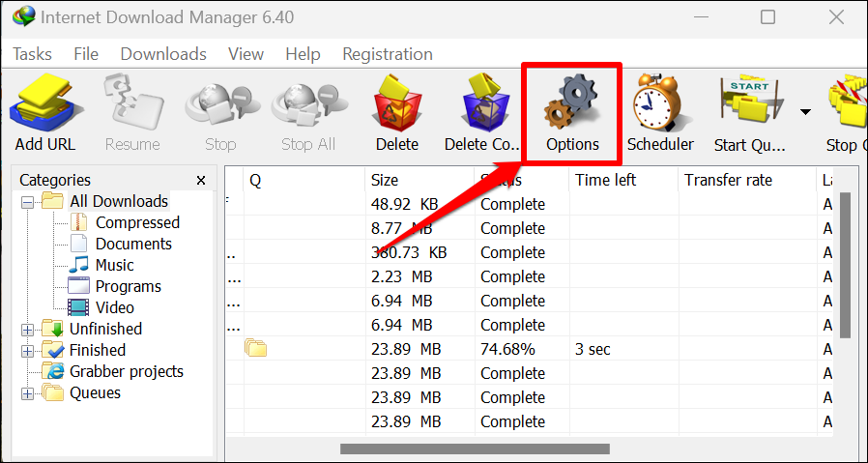Viewport: 868px width, 463px height.
Task: Expand the Finished category tree node
Action: 27,351
